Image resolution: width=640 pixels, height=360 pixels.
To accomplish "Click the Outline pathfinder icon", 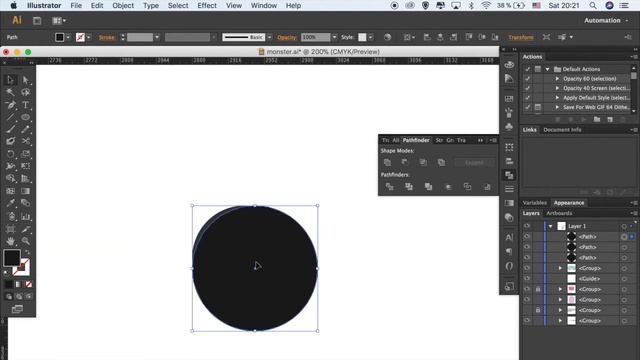I will [x=467, y=187].
